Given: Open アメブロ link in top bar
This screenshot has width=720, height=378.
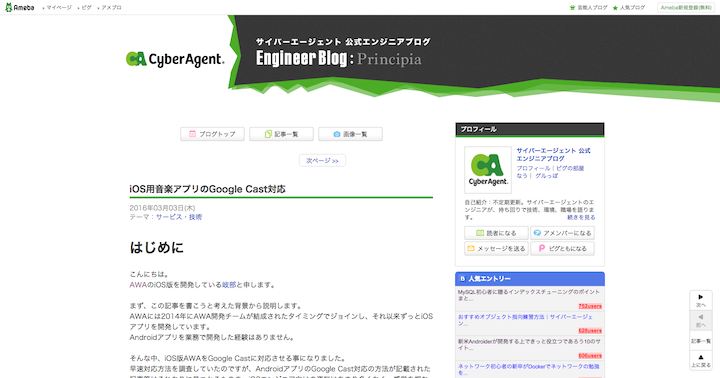Looking at the screenshot, I should 111,8.
